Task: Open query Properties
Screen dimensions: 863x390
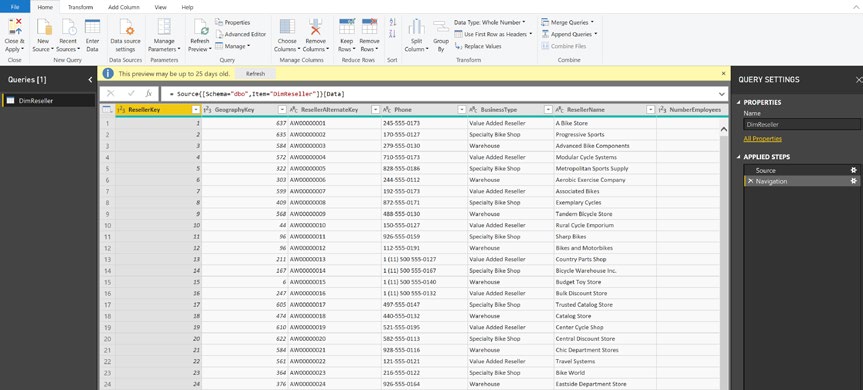Action: pyautogui.click(x=232, y=23)
